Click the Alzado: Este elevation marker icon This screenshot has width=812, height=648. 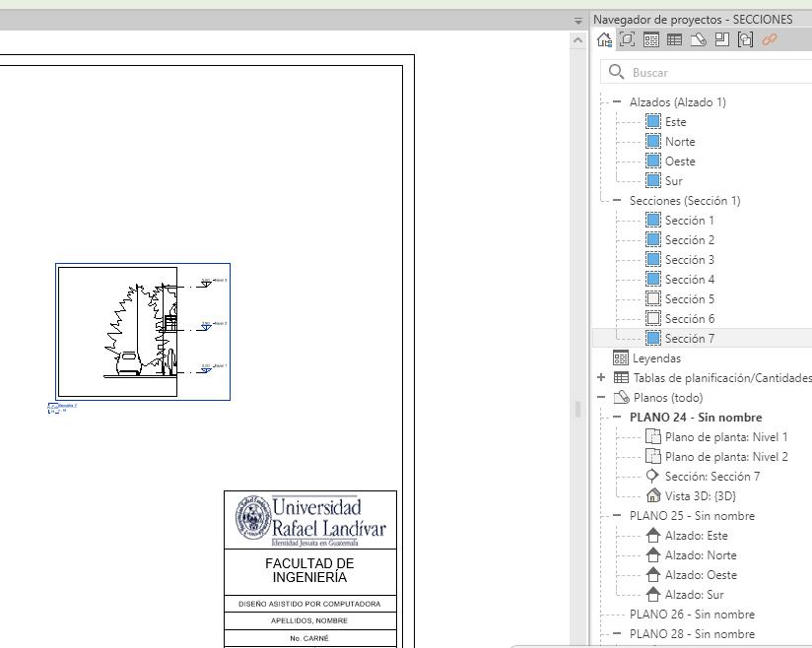pos(653,535)
